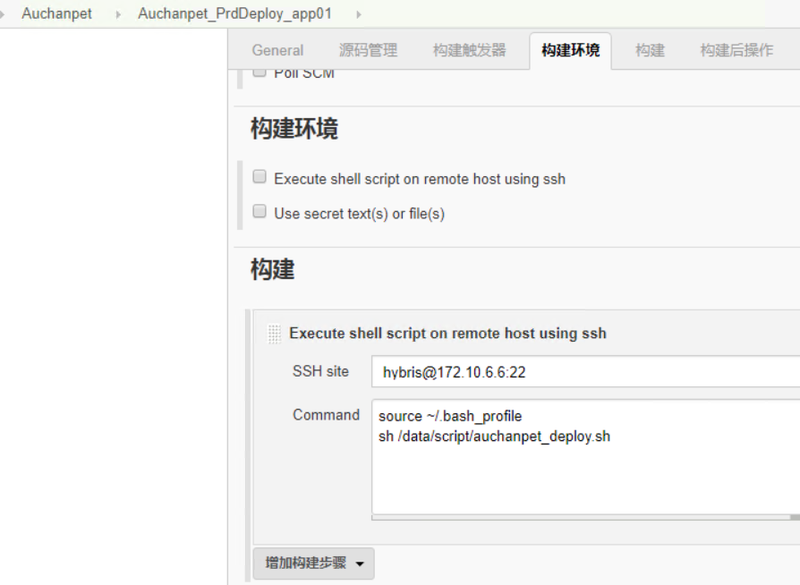Switch to the 源码管理 tab
Image resolution: width=800 pixels, height=585 pixels.
point(368,50)
